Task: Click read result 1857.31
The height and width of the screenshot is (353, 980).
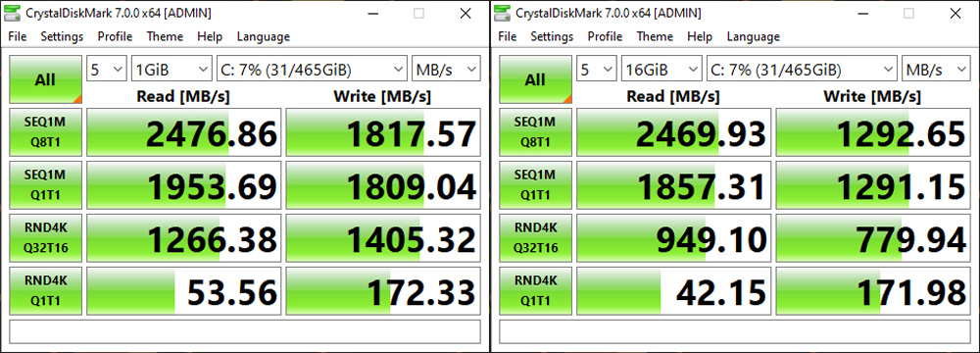Action: point(674,185)
